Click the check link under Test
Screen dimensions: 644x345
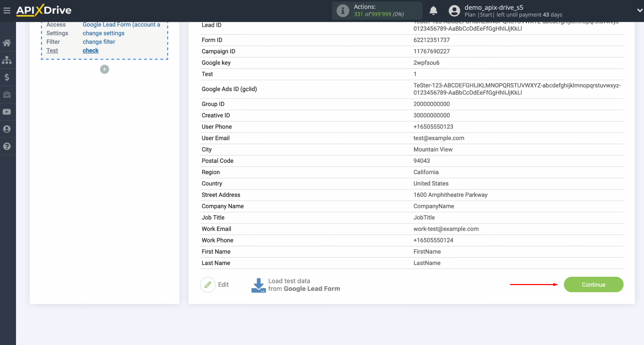click(90, 50)
